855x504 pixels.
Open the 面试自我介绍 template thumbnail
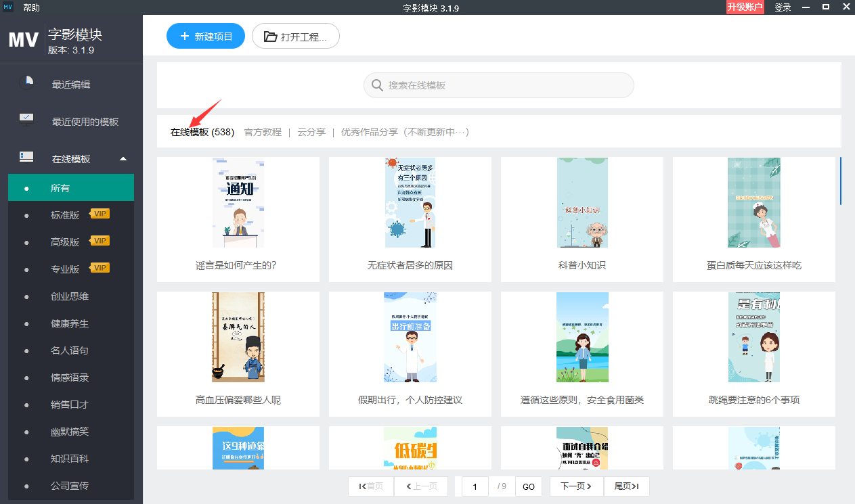pyautogui.click(x=582, y=448)
